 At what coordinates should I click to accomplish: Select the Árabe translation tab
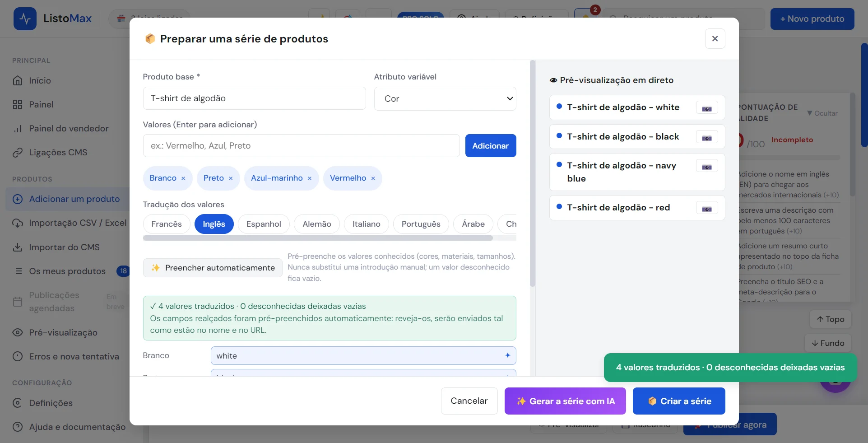(x=473, y=224)
